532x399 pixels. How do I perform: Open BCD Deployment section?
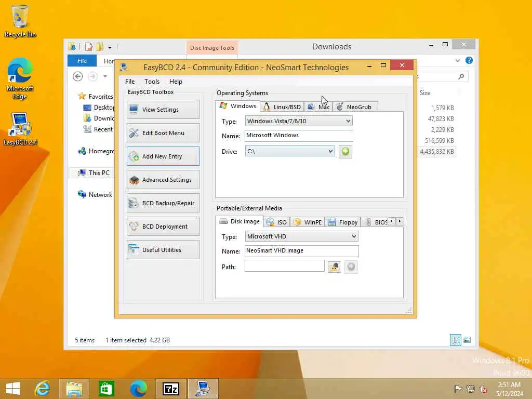pos(163,227)
